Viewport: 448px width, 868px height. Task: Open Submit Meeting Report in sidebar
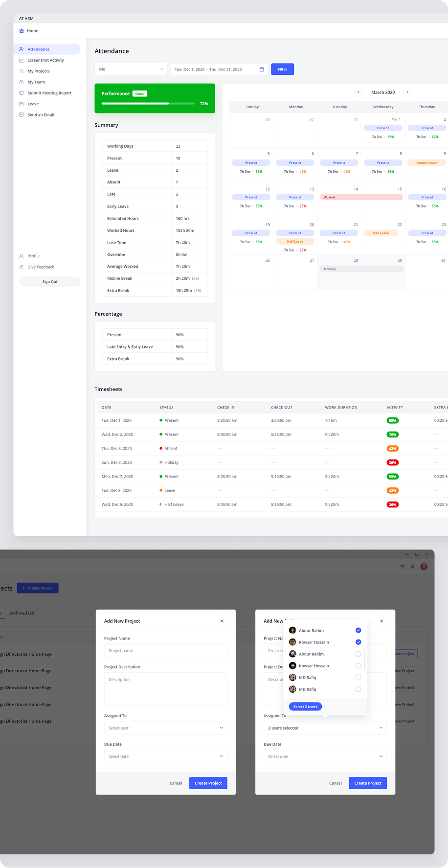(49, 93)
